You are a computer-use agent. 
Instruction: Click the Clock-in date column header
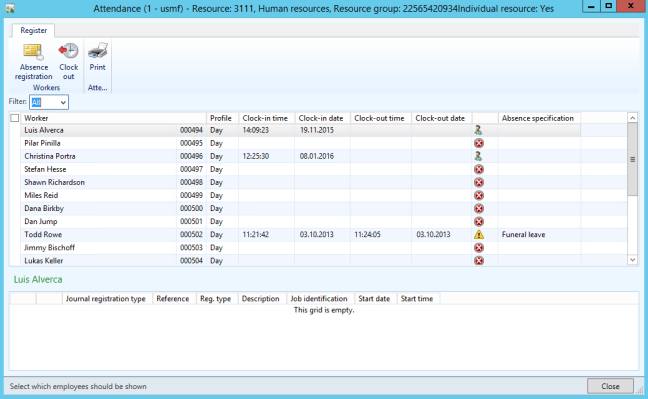coord(322,118)
